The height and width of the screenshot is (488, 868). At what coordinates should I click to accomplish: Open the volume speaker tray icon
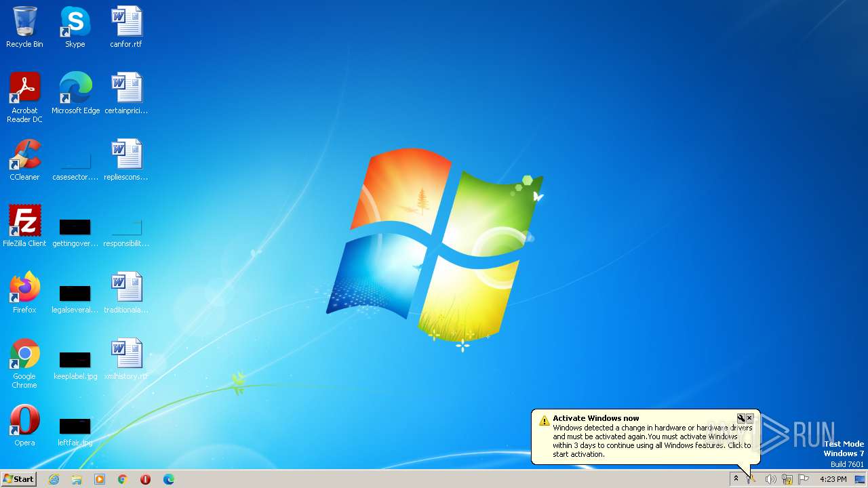[770, 479]
